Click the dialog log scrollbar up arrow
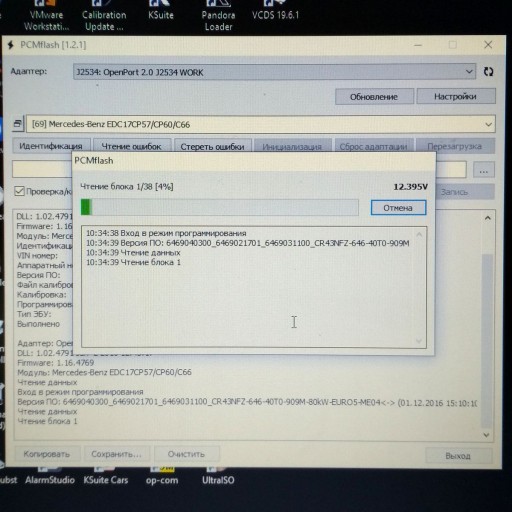This screenshot has width=512, height=512. pos(419,234)
